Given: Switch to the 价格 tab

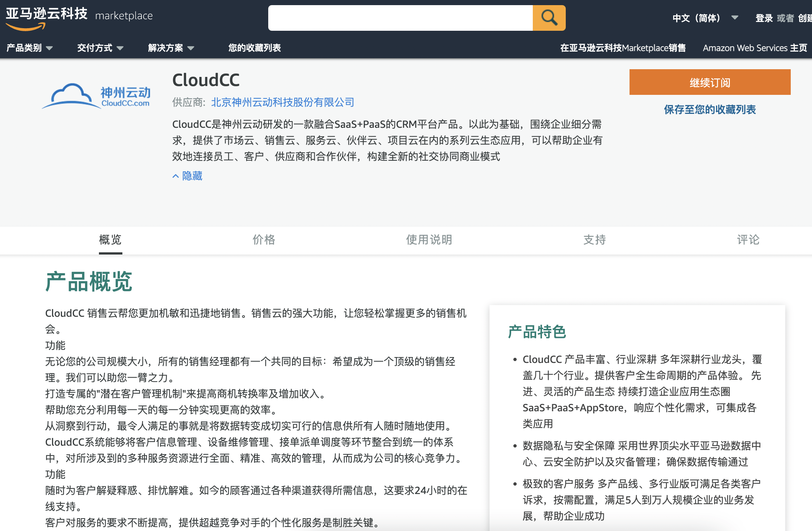Looking at the screenshot, I should click(263, 240).
